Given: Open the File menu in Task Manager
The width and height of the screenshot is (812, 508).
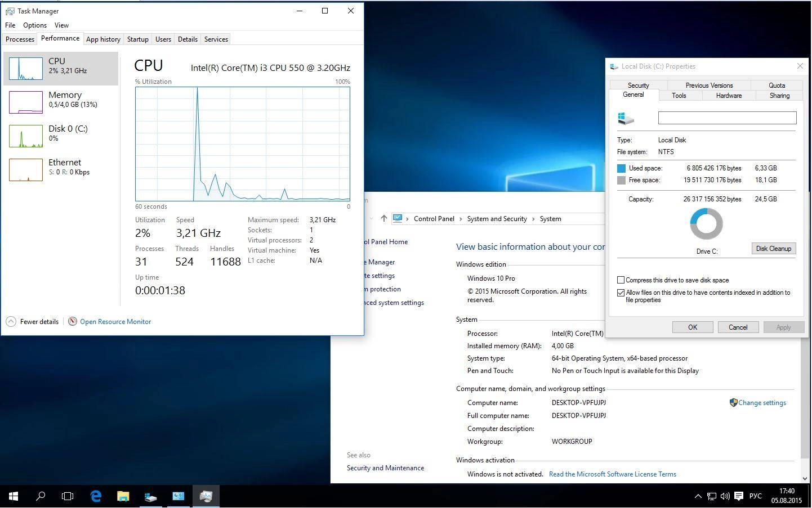Looking at the screenshot, I should [x=10, y=25].
